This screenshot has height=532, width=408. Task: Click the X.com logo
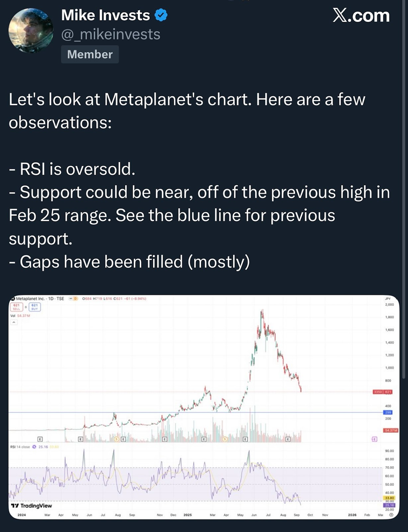coord(361,16)
